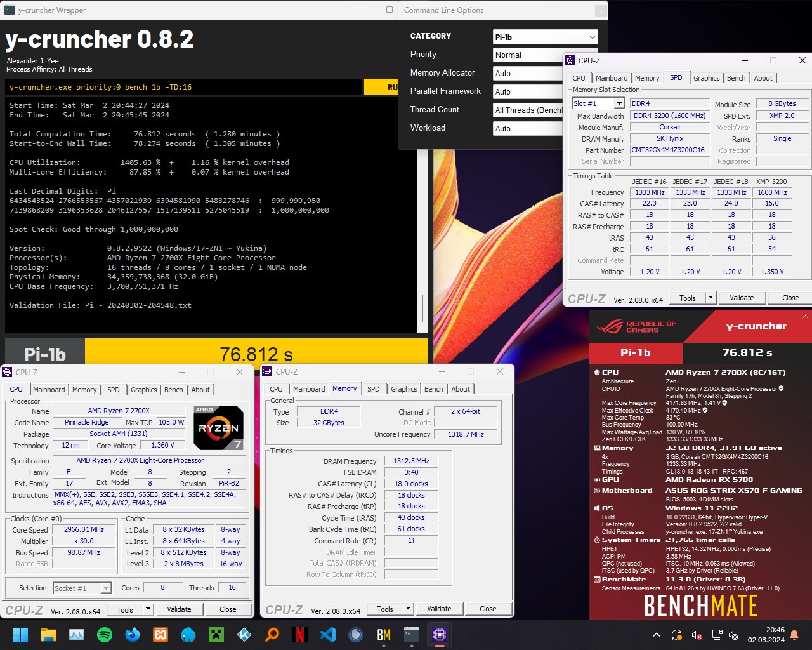
Task: Open SPD tab in CPU-Z CPU window
Action: [113, 390]
